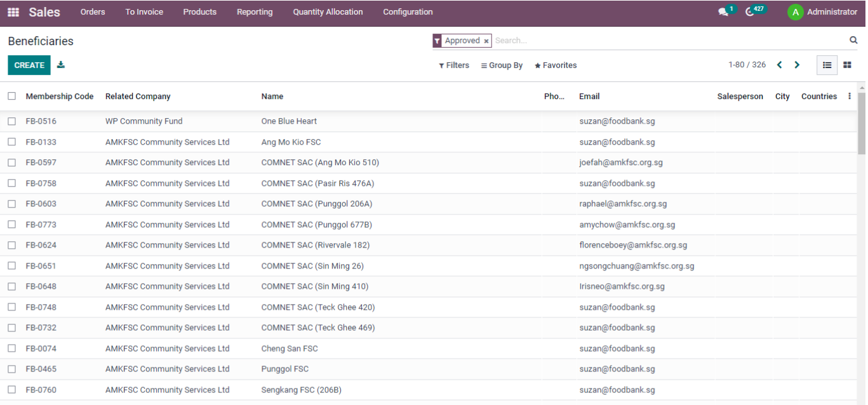Image resolution: width=868 pixels, height=405 pixels.
Task: Click the funnel icon in Approved facet
Action: (x=437, y=41)
